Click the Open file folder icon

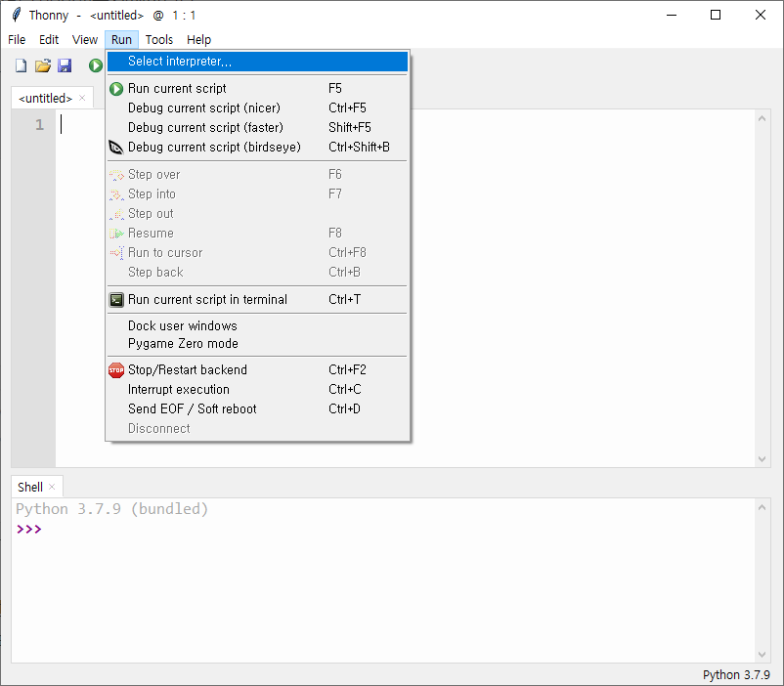click(x=43, y=65)
